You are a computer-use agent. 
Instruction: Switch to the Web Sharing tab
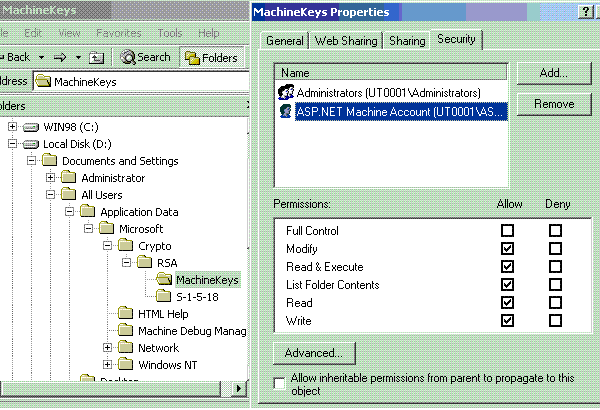point(346,41)
